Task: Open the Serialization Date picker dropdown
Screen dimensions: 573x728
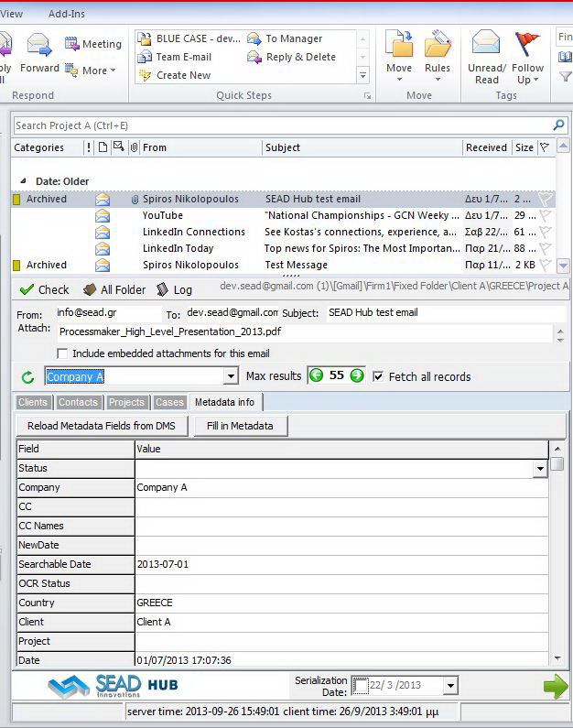Action: pyautogui.click(x=449, y=685)
